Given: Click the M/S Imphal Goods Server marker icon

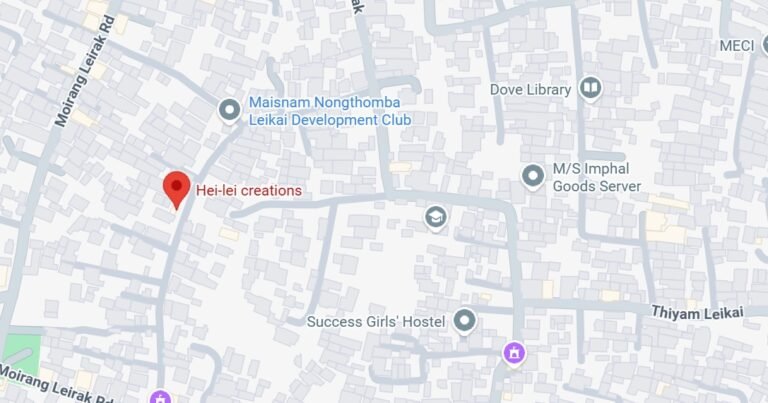Looking at the screenshot, I should point(533,176).
